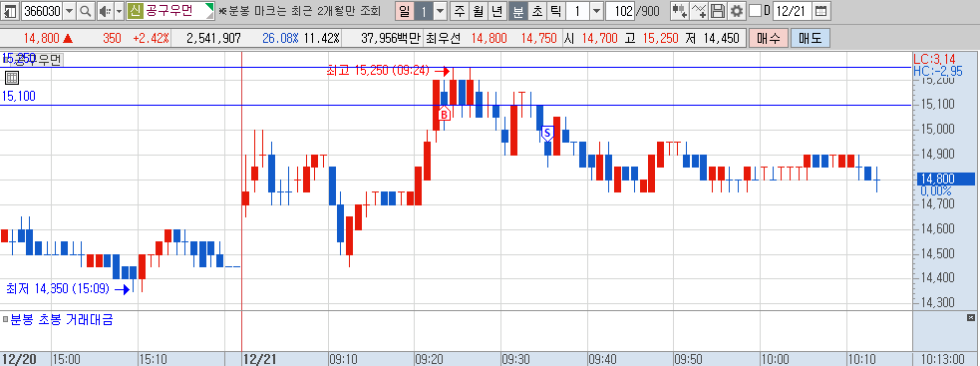Image resolution: width=980 pixels, height=366 pixels.
Task: Search stock with magnifier icon
Action: click(x=86, y=11)
